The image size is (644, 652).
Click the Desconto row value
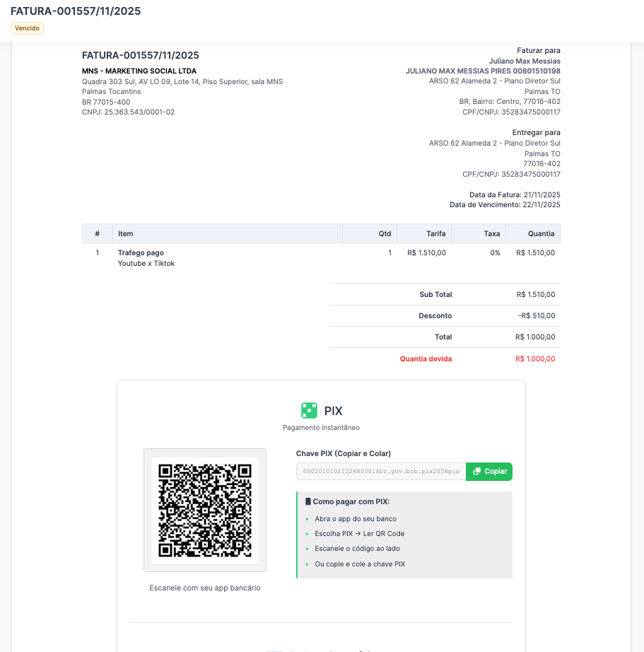click(x=538, y=315)
